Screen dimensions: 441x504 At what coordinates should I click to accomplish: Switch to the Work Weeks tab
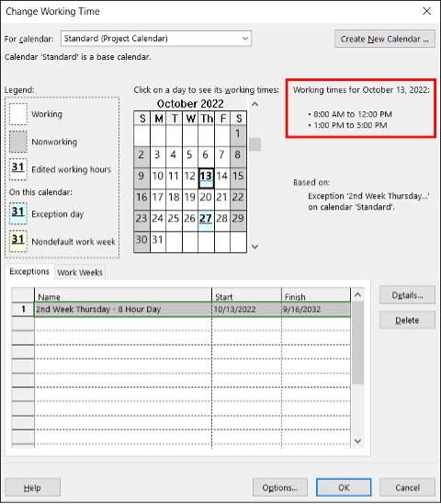pyautogui.click(x=80, y=272)
